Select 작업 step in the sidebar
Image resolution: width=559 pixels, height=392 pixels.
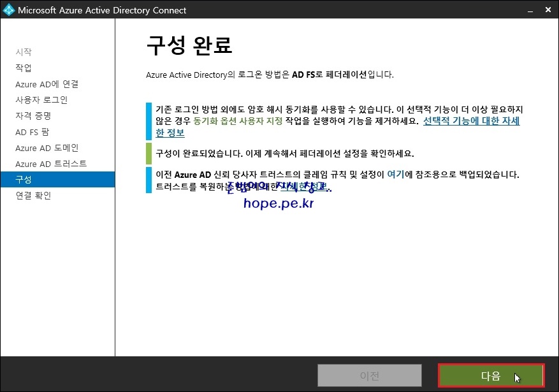tap(24, 68)
